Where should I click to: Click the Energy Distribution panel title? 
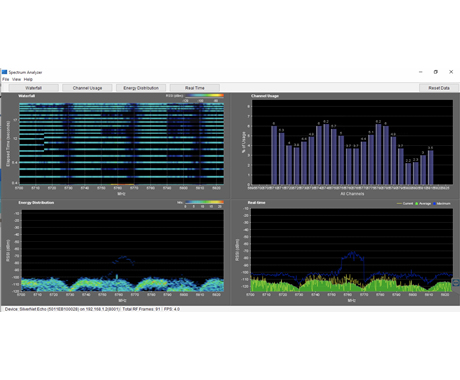[x=36, y=203]
